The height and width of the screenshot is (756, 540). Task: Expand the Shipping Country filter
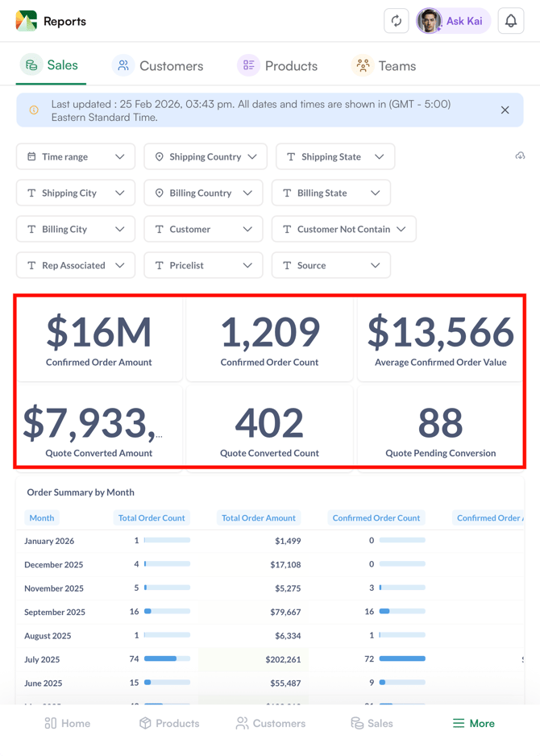205,156
